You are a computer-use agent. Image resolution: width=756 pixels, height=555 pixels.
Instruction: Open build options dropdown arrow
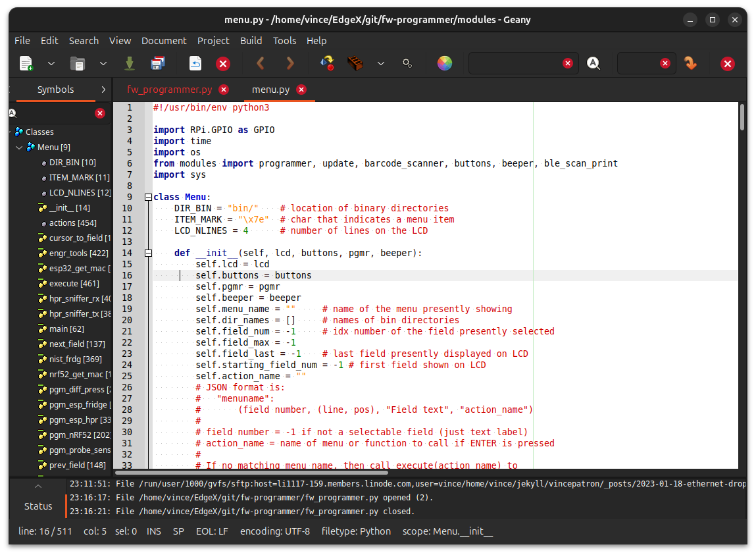381,63
